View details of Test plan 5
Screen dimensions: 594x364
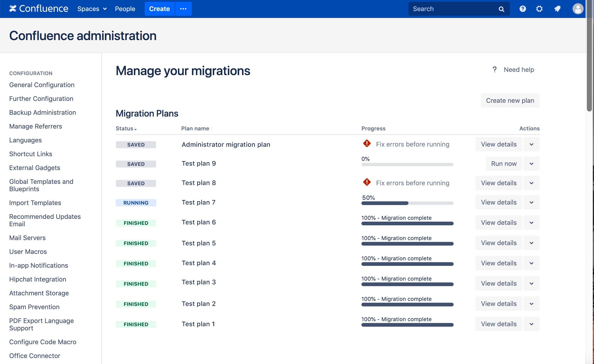[x=499, y=243]
